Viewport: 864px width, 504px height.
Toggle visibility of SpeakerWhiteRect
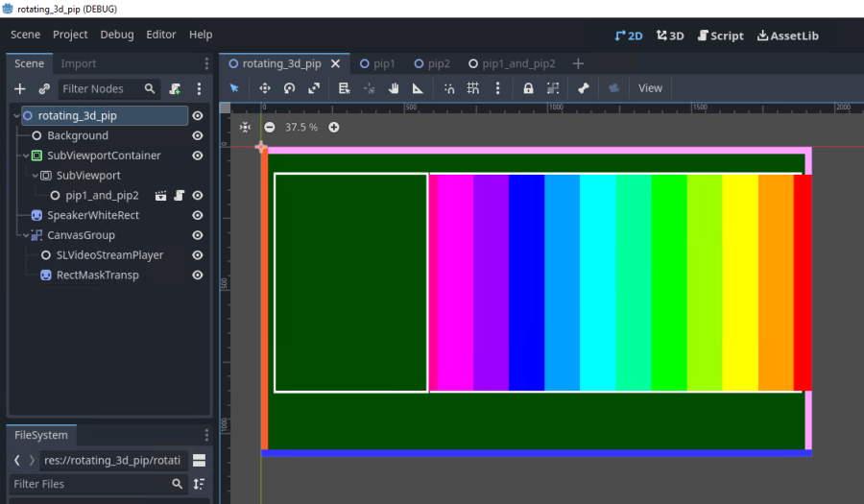tap(197, 215)
